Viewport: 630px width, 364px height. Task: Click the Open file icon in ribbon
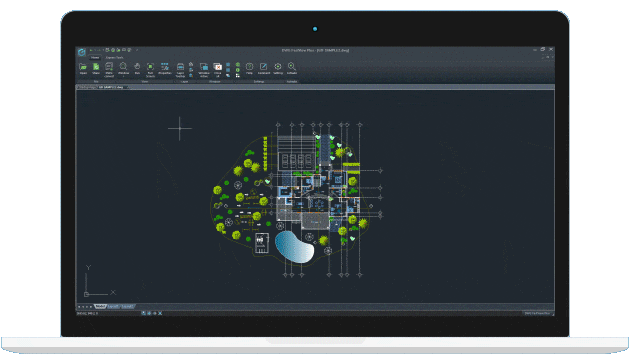coord(83,68)
